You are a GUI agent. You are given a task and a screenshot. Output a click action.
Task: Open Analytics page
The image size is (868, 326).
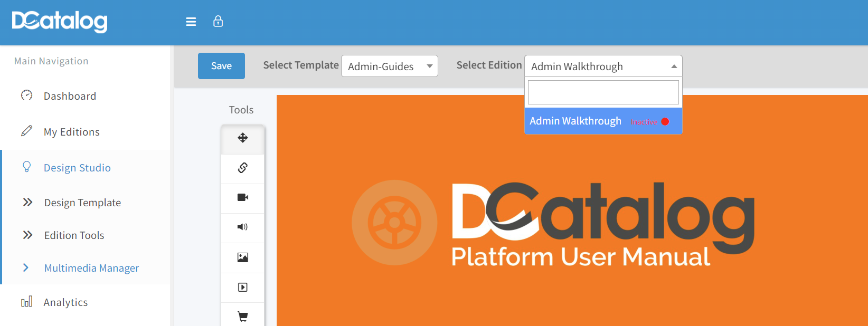[65, 302]
